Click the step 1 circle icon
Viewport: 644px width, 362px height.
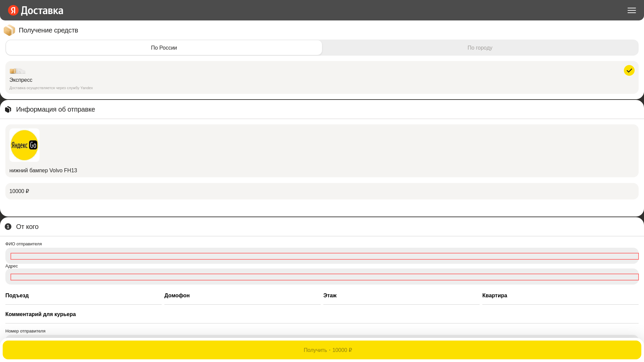8,227
